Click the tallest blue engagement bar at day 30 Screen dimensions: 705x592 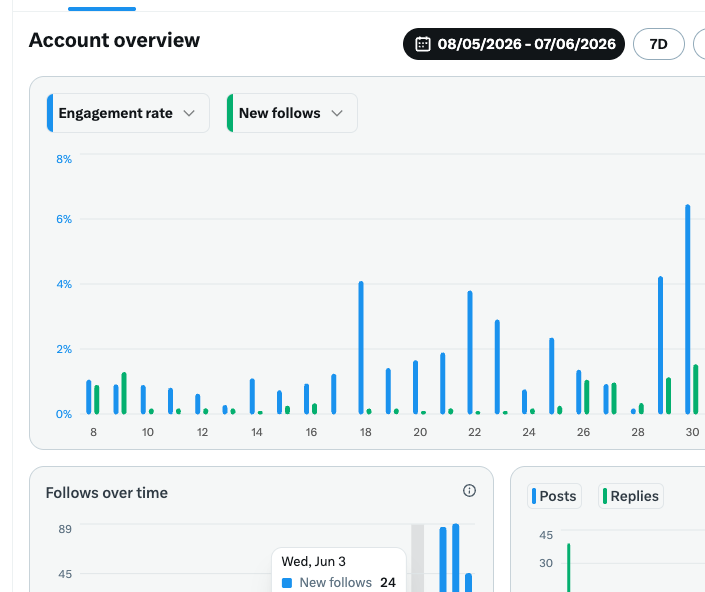point(687,309)
